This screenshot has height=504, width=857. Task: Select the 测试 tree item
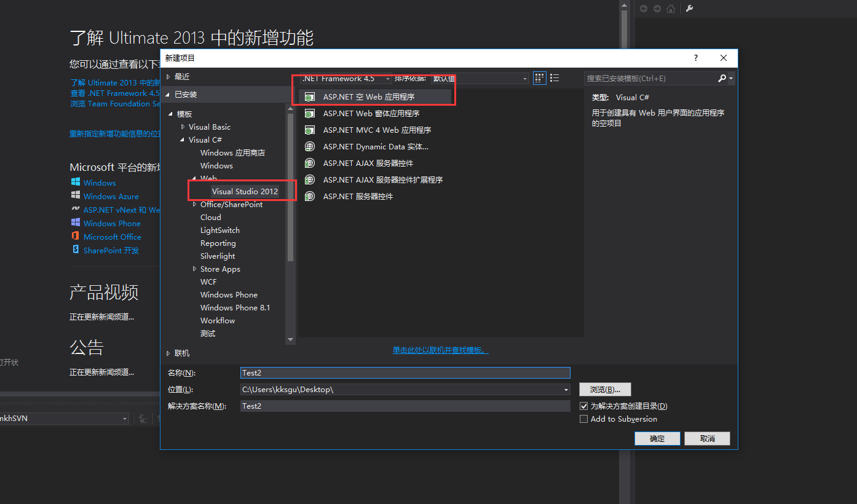click(x=208, y=334)
